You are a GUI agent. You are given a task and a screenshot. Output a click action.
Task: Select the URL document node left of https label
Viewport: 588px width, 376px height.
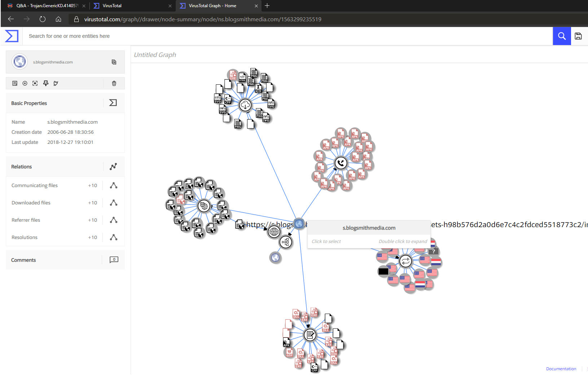coord(240,225)
